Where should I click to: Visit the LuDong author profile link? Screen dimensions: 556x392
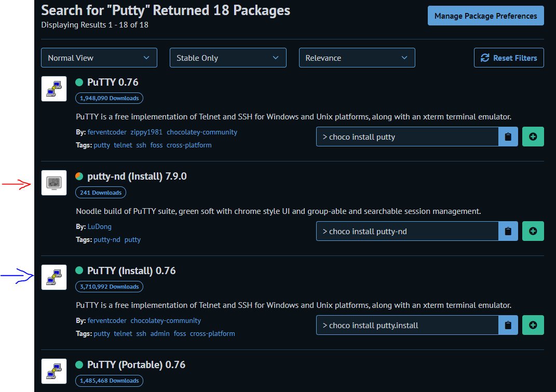[100, 226]
